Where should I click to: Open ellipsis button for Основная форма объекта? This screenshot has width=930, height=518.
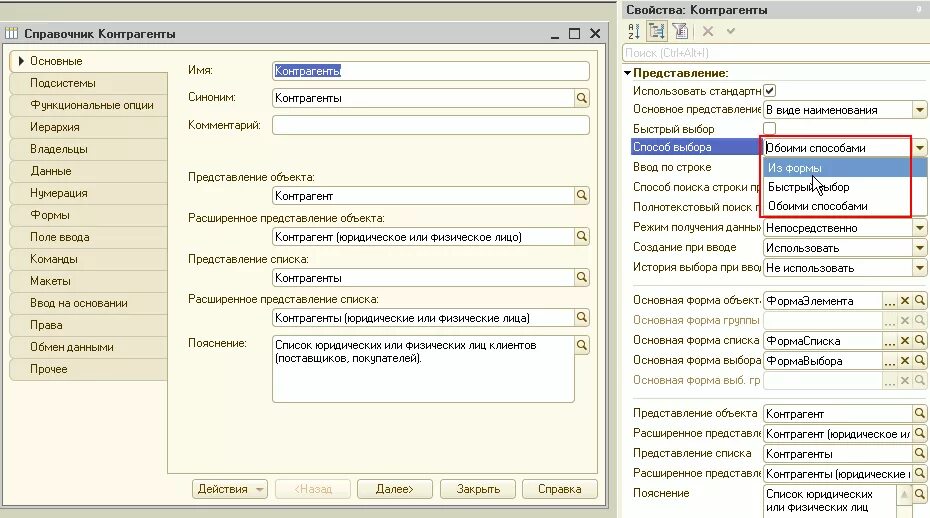click(x=889, y=301)
